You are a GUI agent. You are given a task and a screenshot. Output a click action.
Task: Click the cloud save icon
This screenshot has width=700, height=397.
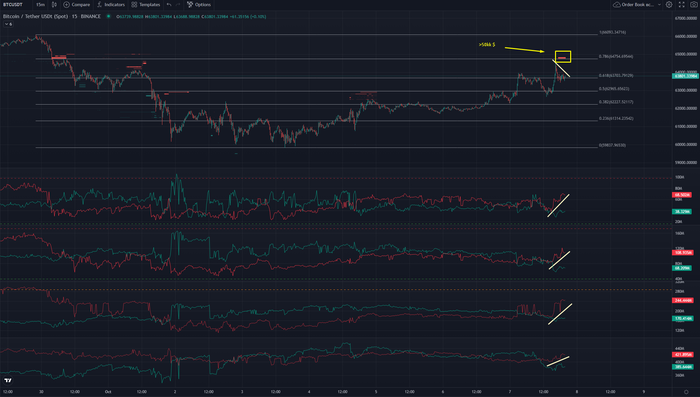[617, 4]
